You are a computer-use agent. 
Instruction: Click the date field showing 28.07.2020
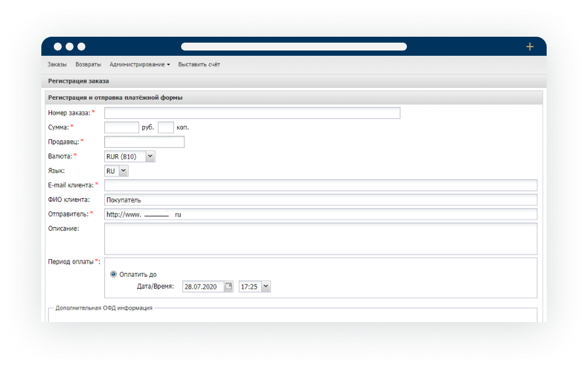[x=203, y=287]
